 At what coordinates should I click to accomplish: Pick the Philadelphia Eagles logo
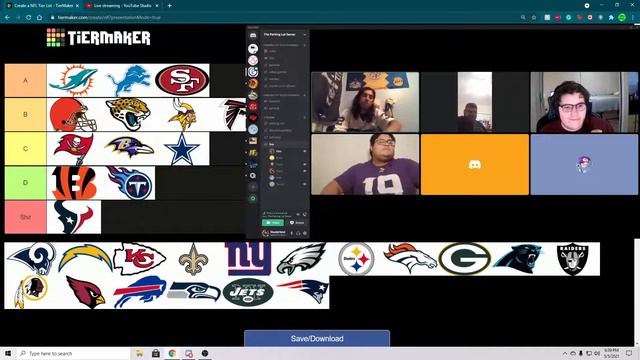point(302,259)
